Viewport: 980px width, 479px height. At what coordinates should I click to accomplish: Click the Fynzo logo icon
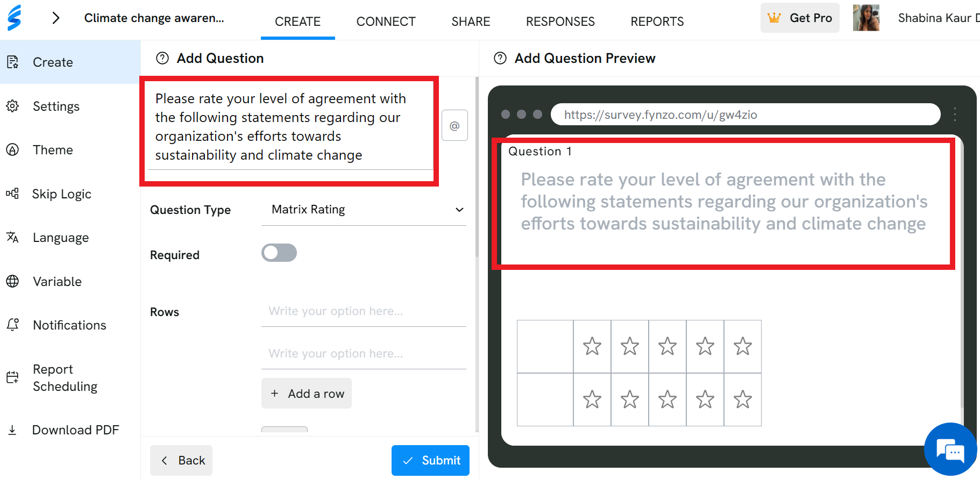15,18
